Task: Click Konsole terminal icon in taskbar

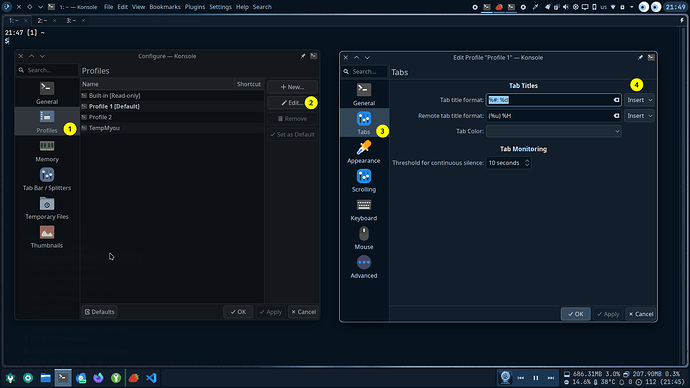Action: (x=63, y=378)
